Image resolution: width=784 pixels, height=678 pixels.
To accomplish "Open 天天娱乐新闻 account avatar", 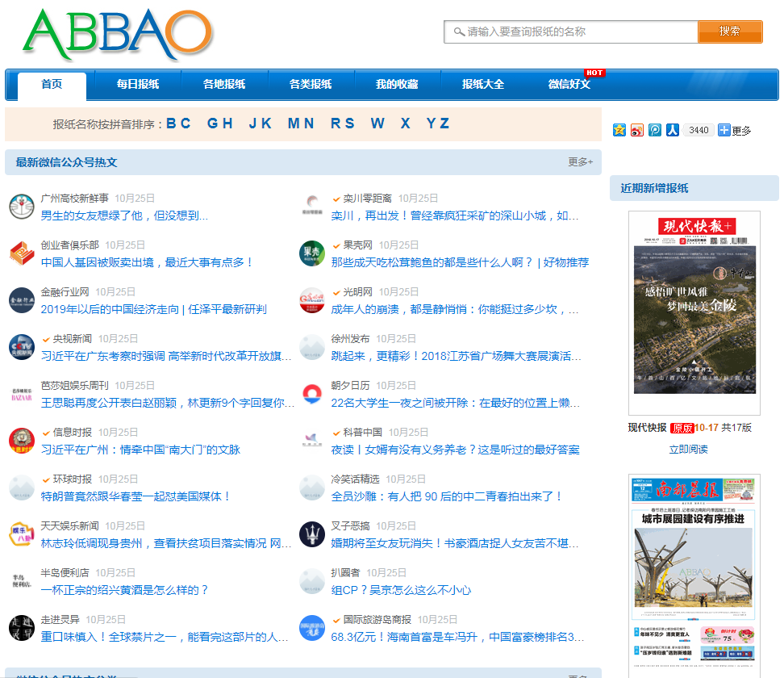I will click(x=22, y=534).
